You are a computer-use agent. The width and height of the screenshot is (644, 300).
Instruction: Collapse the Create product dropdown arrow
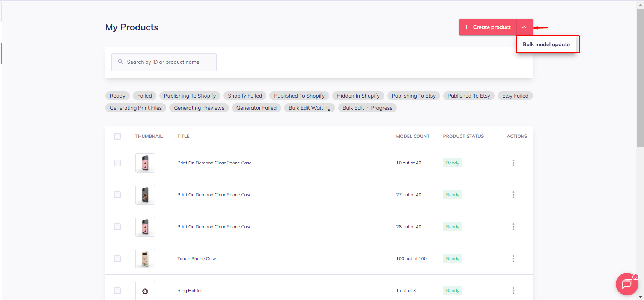[x=524, y=27]
